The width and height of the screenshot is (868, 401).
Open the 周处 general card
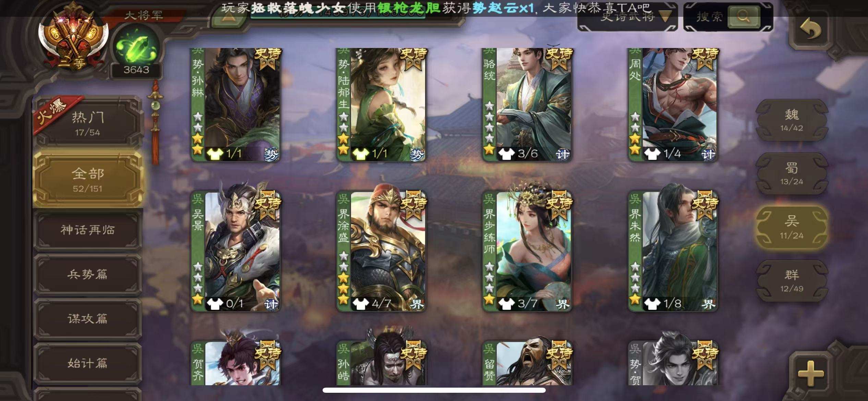[673, 105]
